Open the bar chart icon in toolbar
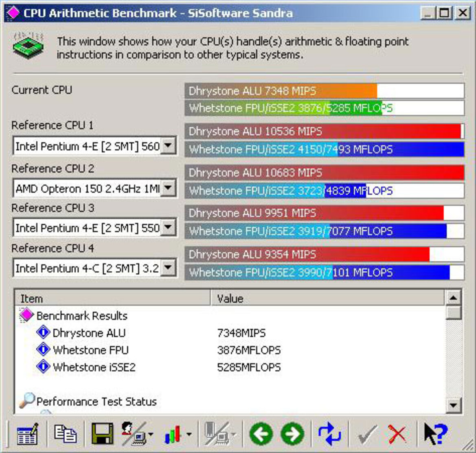Image resolution: width=476 pixels, height=453 pixels. [x=173, y=434]
